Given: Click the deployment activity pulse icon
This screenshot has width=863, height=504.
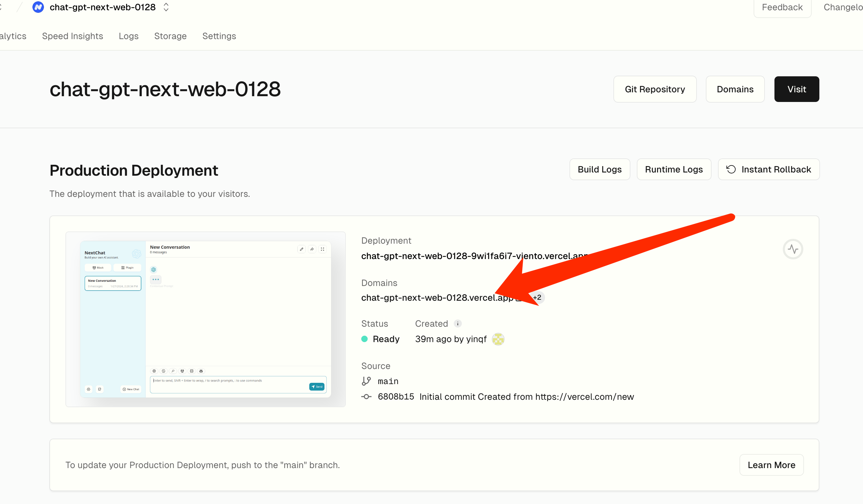Looking at the screenshot, I should (792, 249).
